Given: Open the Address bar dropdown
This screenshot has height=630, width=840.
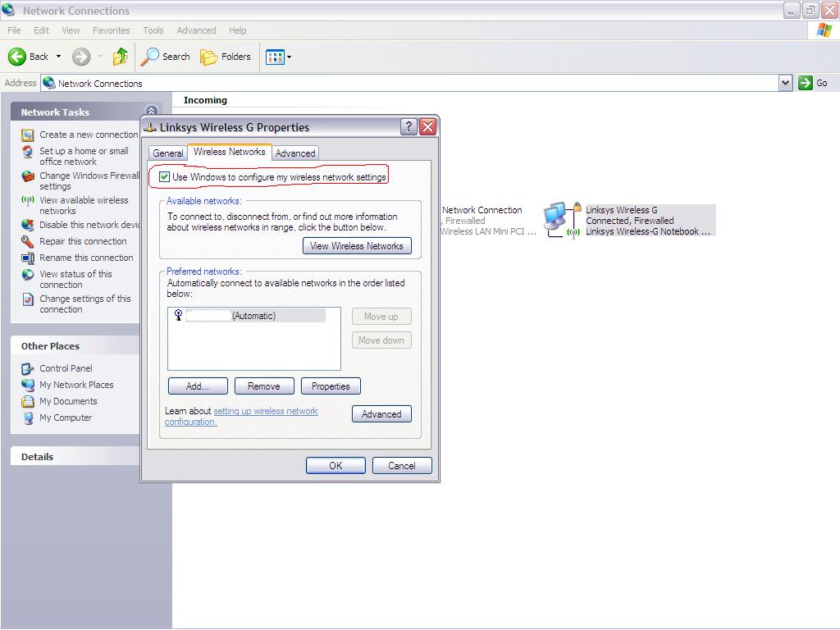Looking at the screenshot, I should (x=785, y=83).
